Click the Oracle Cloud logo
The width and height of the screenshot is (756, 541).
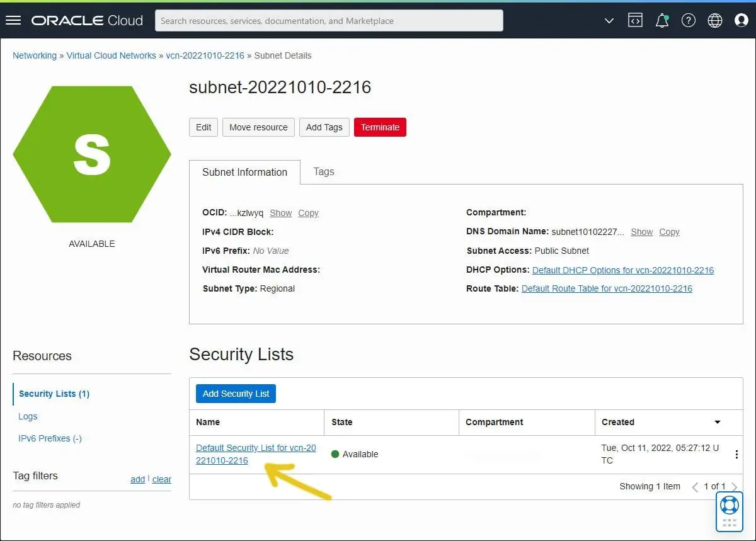pyautogui.click(x=87, y=21)
